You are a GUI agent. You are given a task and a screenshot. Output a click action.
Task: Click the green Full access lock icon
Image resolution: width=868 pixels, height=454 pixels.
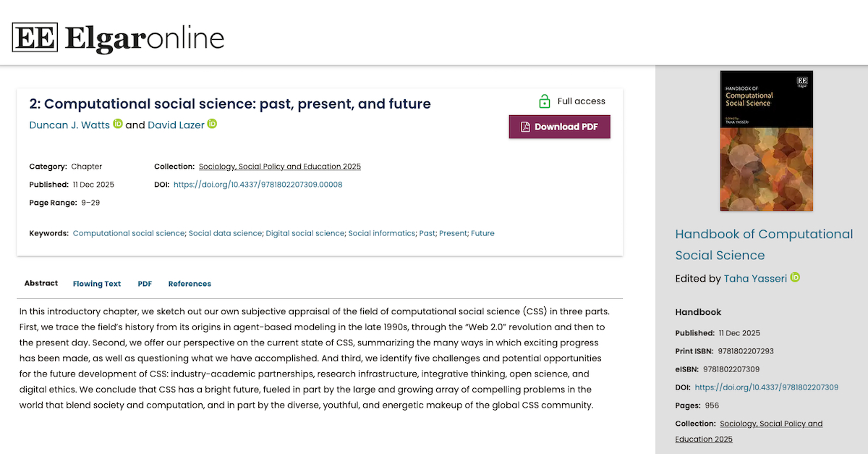pyautogui.click(x=544, y=101)
